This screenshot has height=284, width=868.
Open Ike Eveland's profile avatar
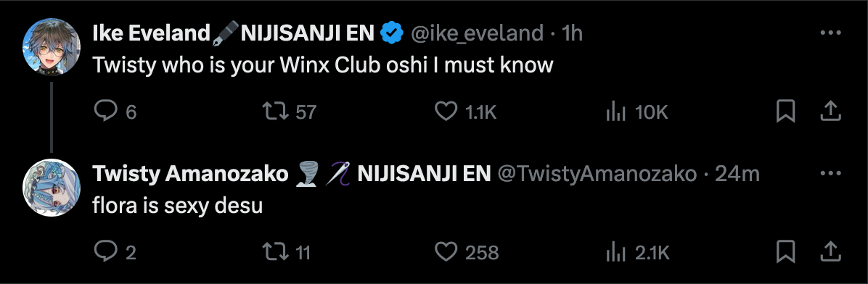point(52,48)
